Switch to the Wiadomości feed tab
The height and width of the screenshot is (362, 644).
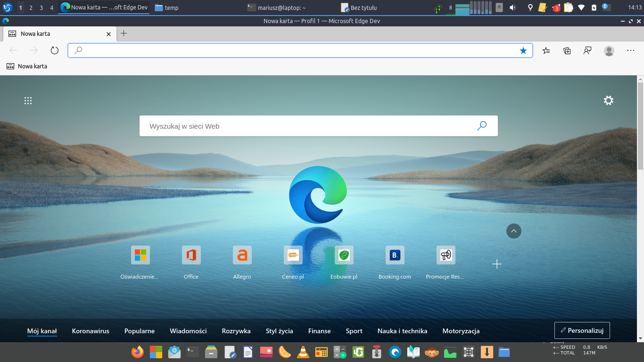(188, 331)
